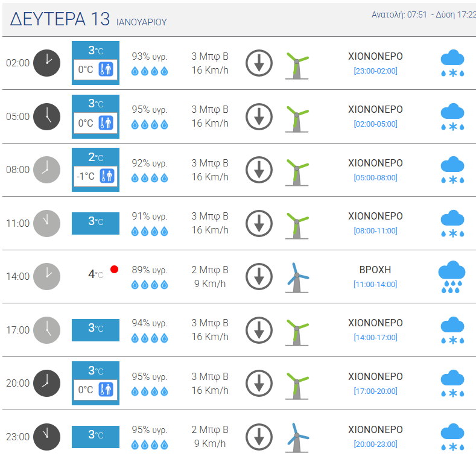Click the light gray clock at 17:00
Image resolution: width=476 pixels, height=462 pixels.
point(46,331)
